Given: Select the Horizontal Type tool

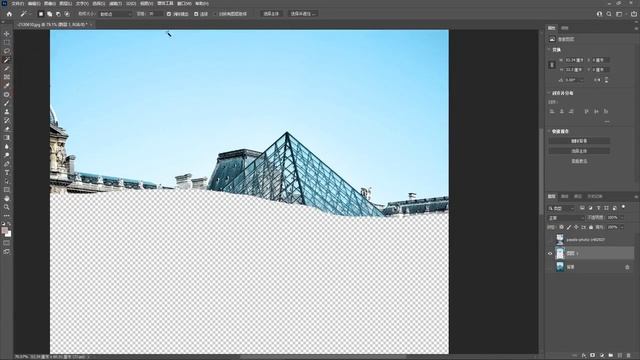Looking at the screenshot, I should (x=7, y=172).
